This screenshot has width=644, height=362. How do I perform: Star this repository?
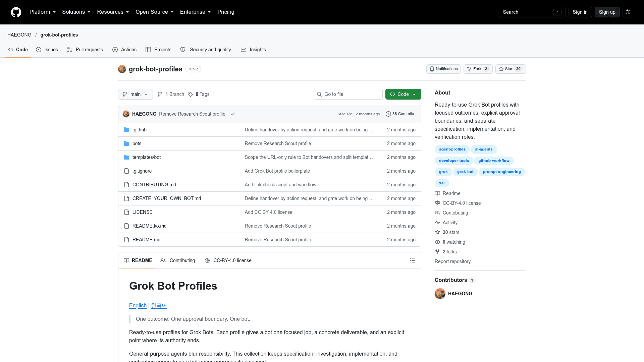tap(511, 69)
